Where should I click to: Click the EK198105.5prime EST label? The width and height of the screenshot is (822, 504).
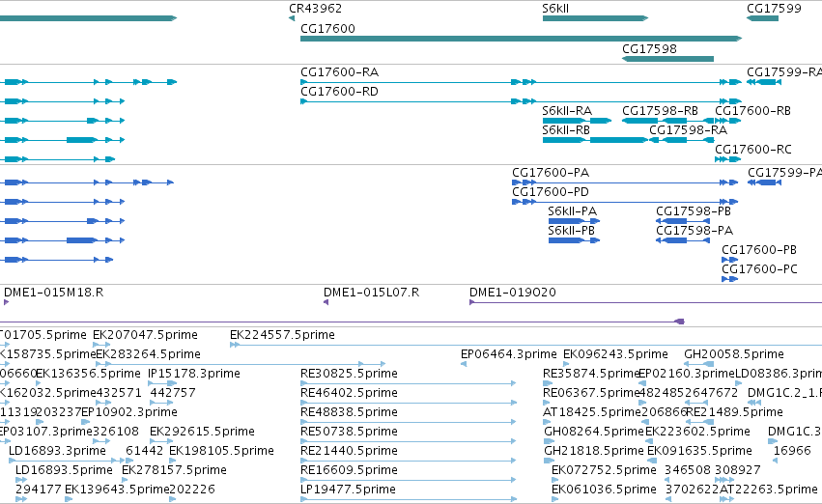tap(221, 451)
